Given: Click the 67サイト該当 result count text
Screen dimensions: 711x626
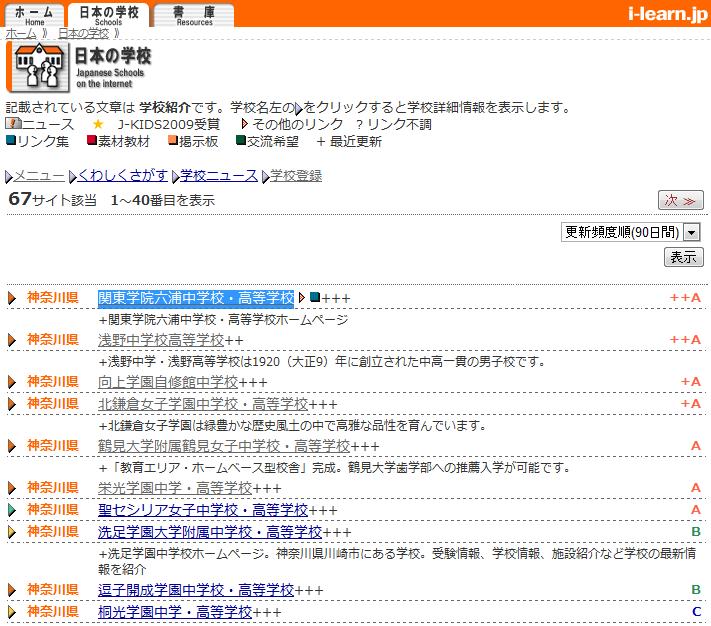Looking at the screenshot, I should (53, 199).
